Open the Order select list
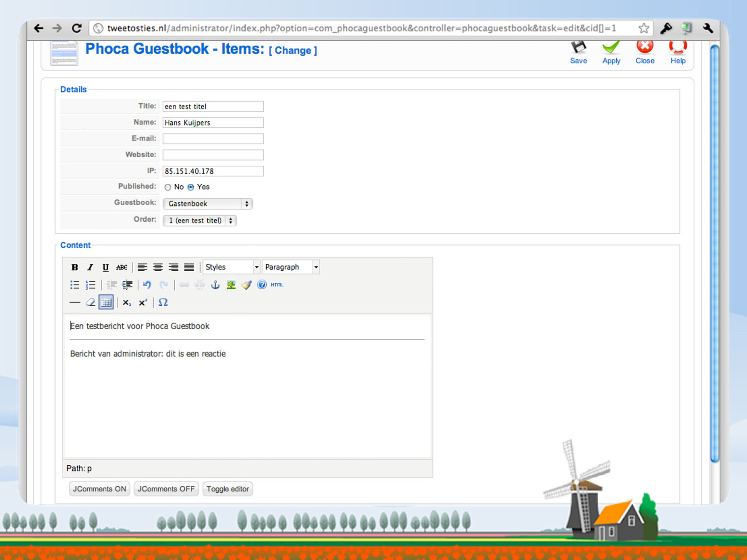Viewport: 747px width, 560px height. point(199,220)
